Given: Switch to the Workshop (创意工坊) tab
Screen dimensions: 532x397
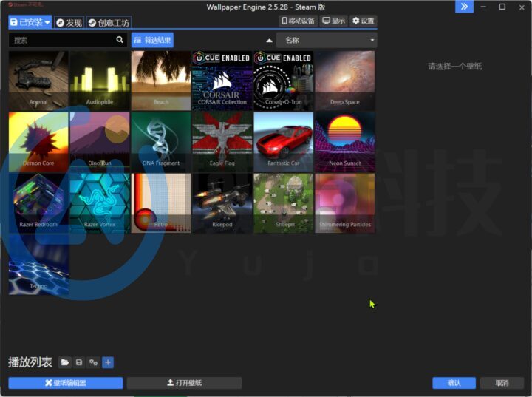Looking at the screenshot, I should click(x=109, y=23).
